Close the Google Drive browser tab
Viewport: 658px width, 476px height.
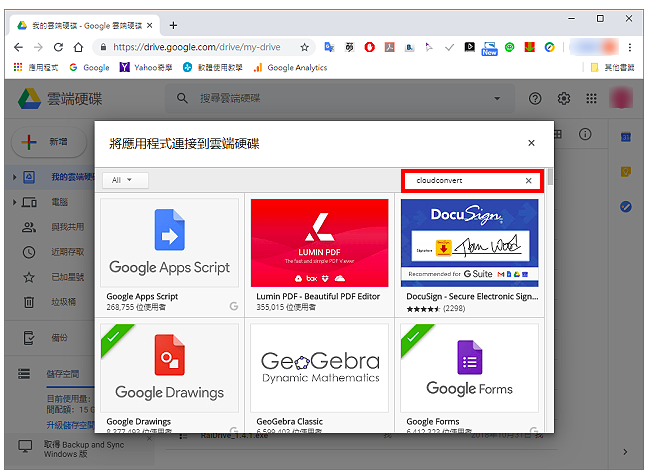coord(149,26)
